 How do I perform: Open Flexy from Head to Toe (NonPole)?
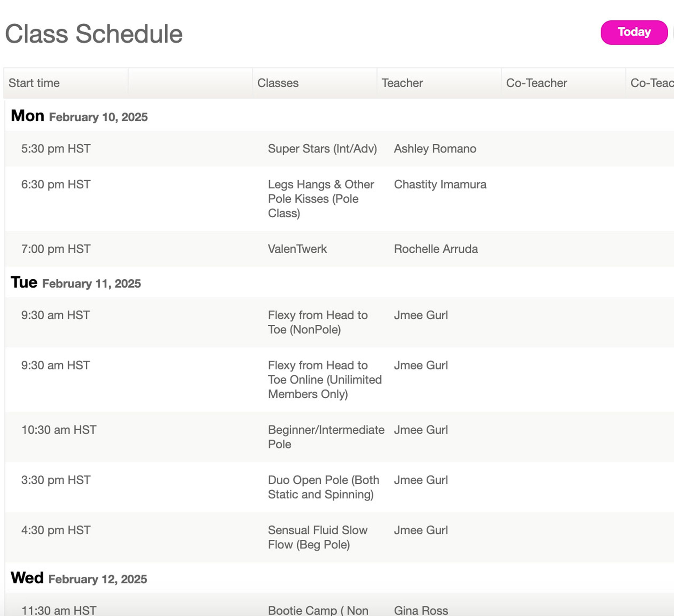318,322
